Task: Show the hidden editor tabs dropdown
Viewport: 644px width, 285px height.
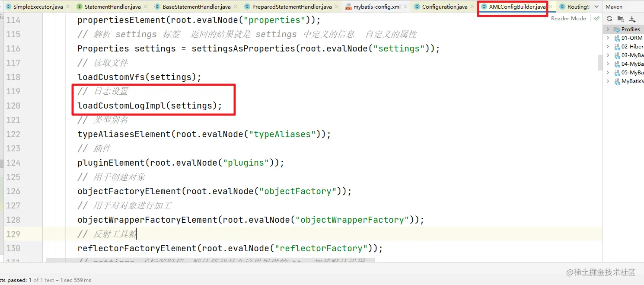Action: (596, 7)
